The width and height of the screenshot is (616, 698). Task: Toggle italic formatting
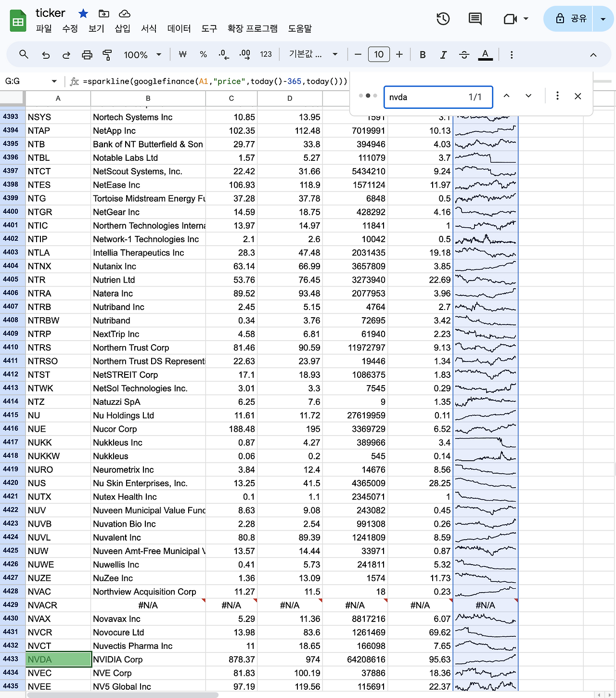pyautogui.click(x=443, y=55)
